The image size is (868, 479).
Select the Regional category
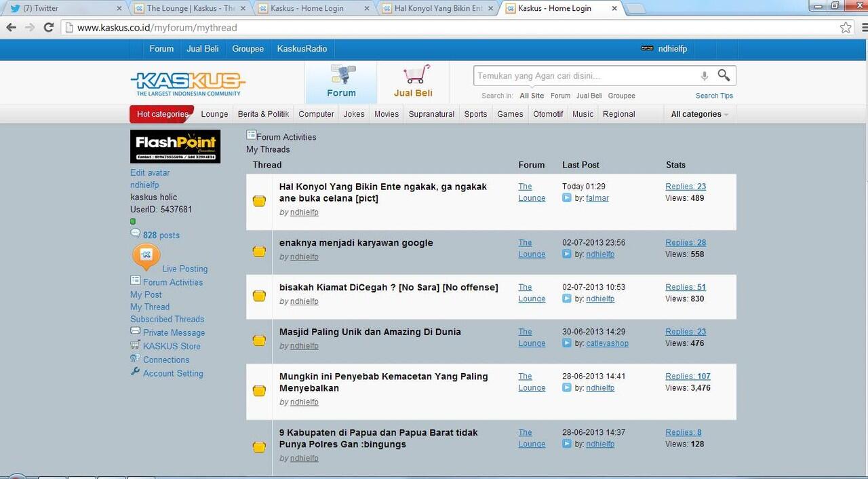(618, 114)
